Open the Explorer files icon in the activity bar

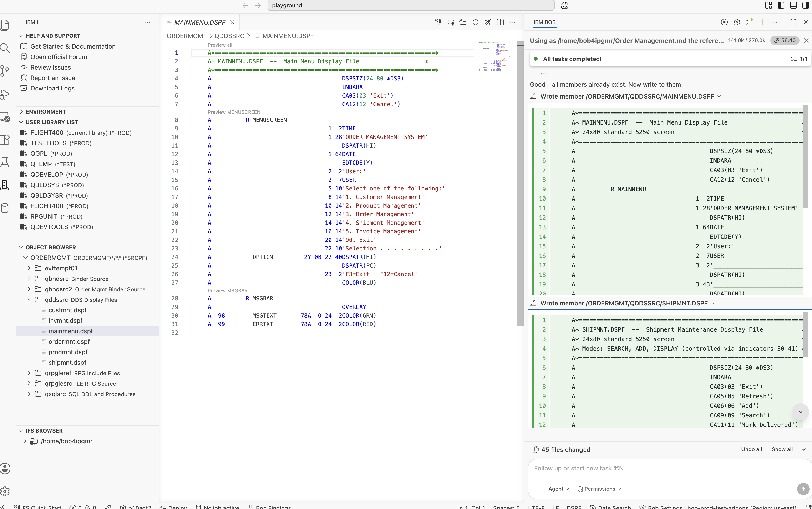point(5,25)
